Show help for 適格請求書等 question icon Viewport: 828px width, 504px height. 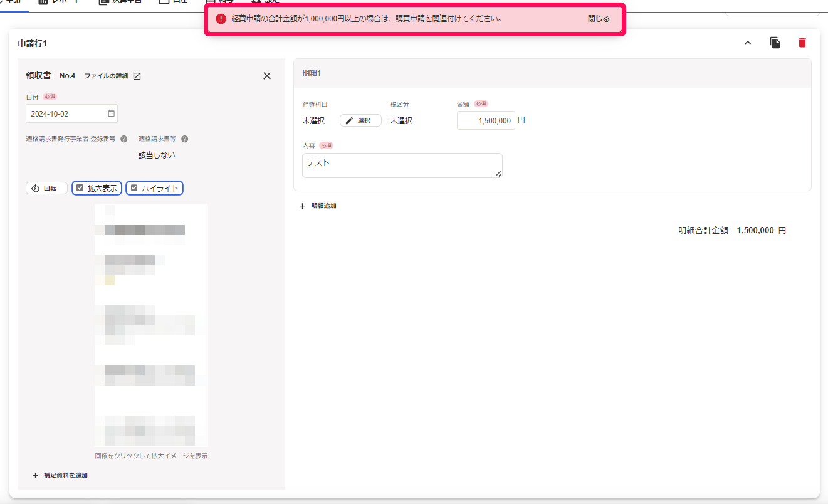tap(184, 139)
